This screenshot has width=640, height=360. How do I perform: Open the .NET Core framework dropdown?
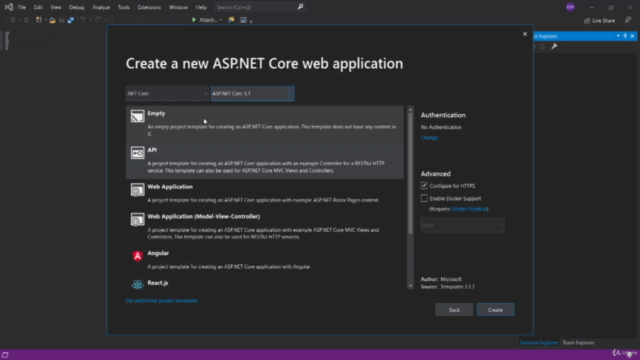click(x=167, y=93)
